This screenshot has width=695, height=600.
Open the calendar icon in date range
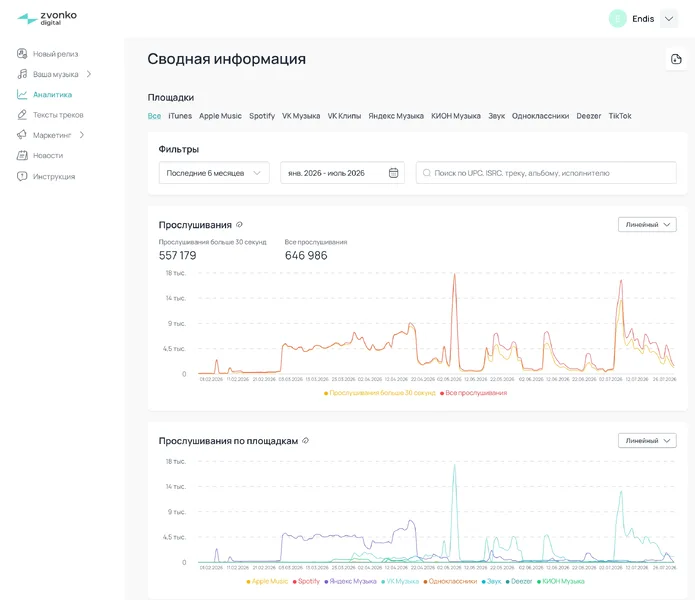(393, 173)
